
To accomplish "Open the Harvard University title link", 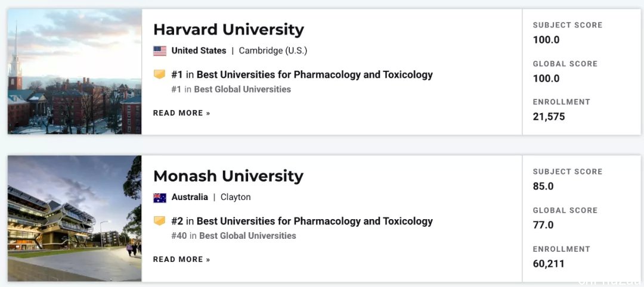I will [x=228, y=30].
